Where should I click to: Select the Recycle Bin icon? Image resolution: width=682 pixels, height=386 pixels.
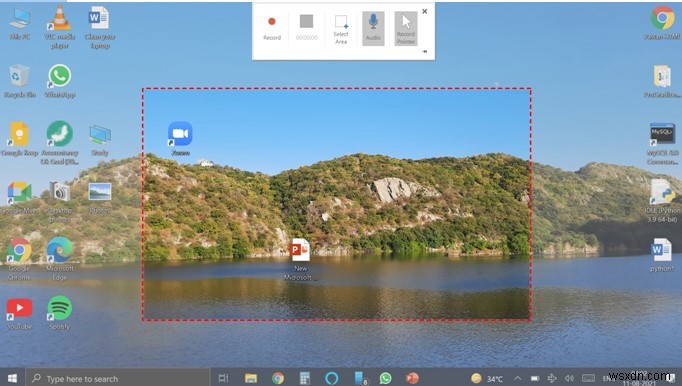coord(20,81)
